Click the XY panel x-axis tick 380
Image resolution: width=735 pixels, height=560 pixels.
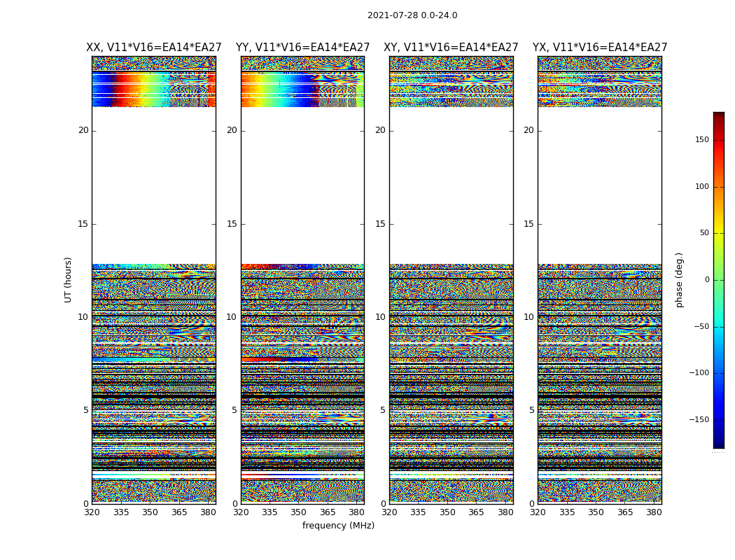click(x=505, y=512)
